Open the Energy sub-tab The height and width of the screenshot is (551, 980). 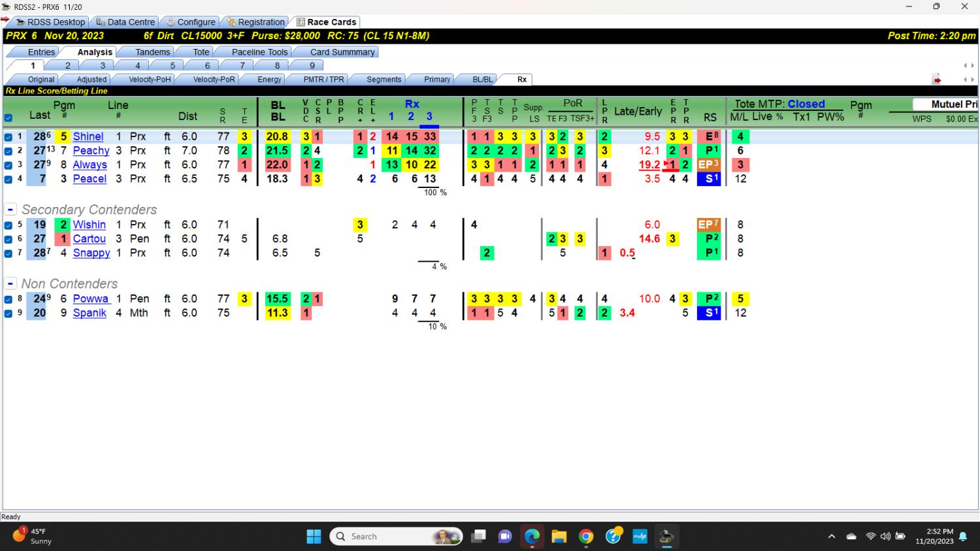click(x=269, y=80)
